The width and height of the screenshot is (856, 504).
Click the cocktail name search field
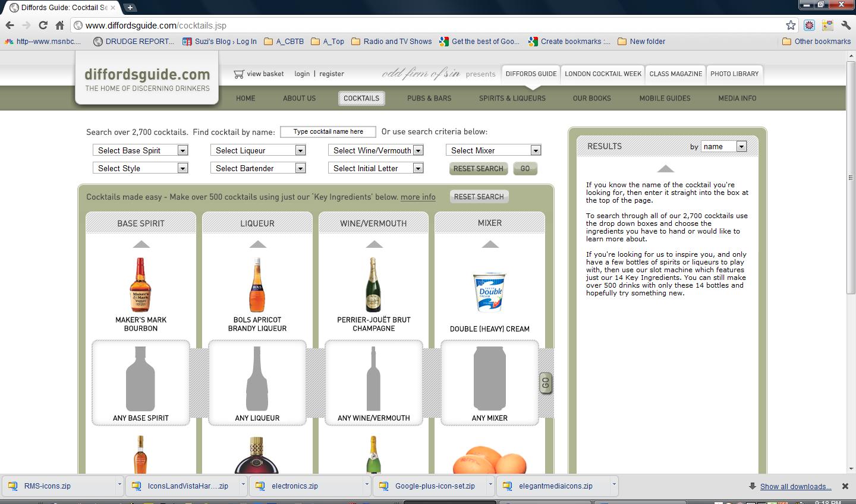coord(328,132)
